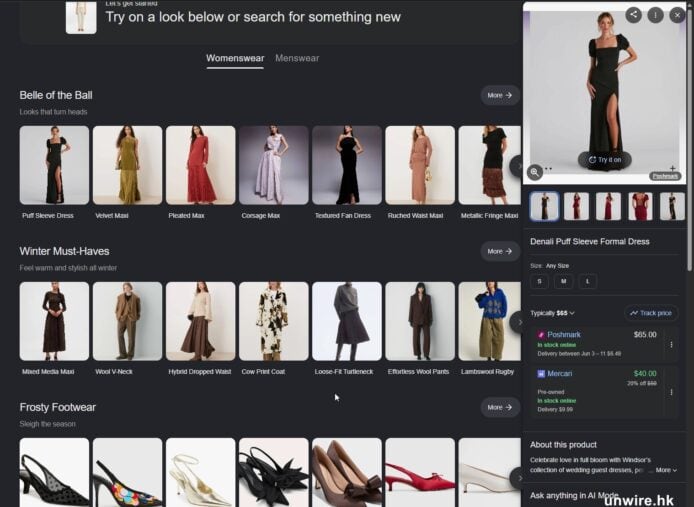Viewport: 694px width, 507px height.
Task: Click the Denali Puff Sleeve Formal Dress title
Action: [590, 241]
